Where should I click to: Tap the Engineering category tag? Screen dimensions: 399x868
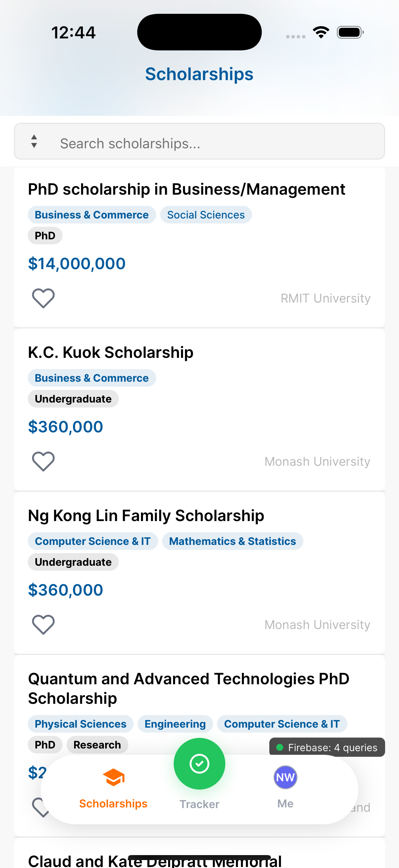pos(175,724)
